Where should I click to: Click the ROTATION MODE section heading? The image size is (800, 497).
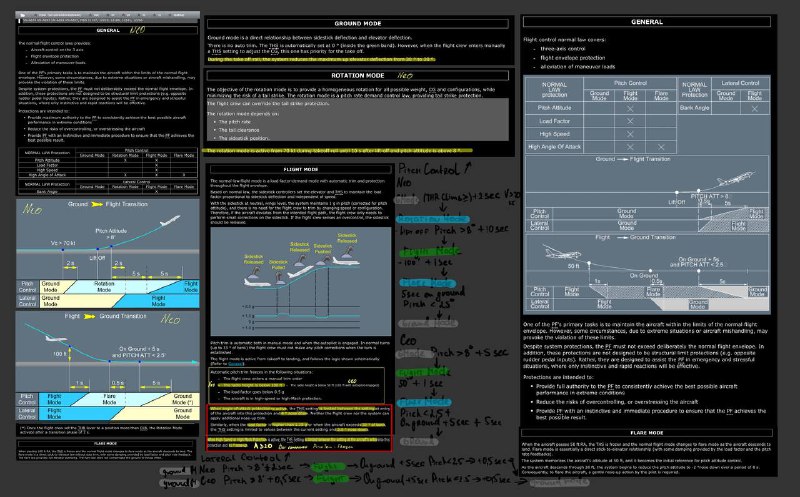pyautogui.click(x=358, y=76)
